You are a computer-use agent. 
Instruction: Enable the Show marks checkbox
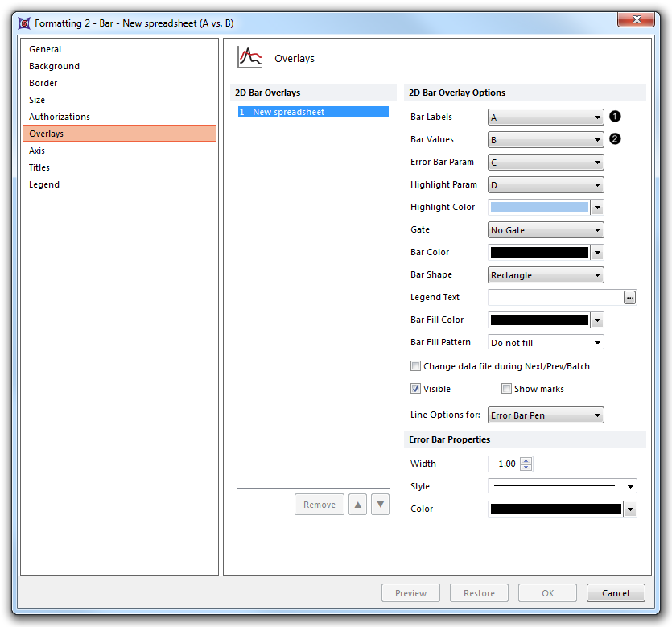506,389
